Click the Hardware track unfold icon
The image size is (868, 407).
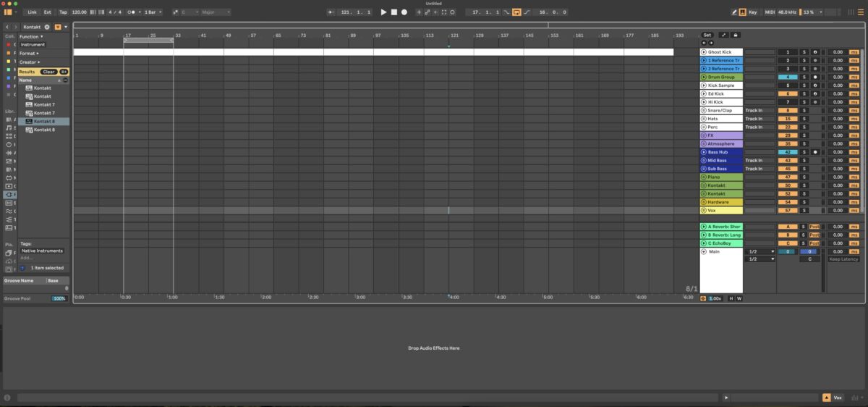(x=703, y=202)
